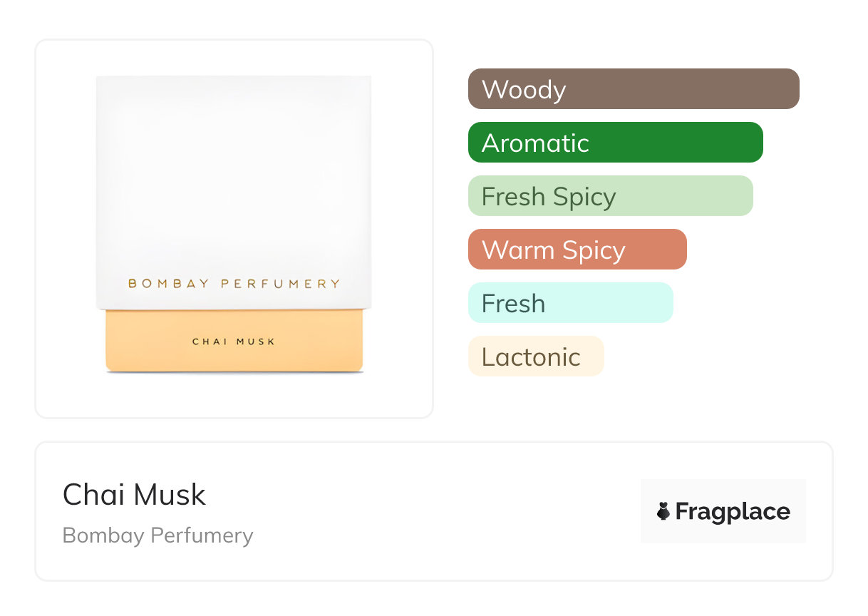Click the Fragplace perfume bottle icon

click(663, 511)
